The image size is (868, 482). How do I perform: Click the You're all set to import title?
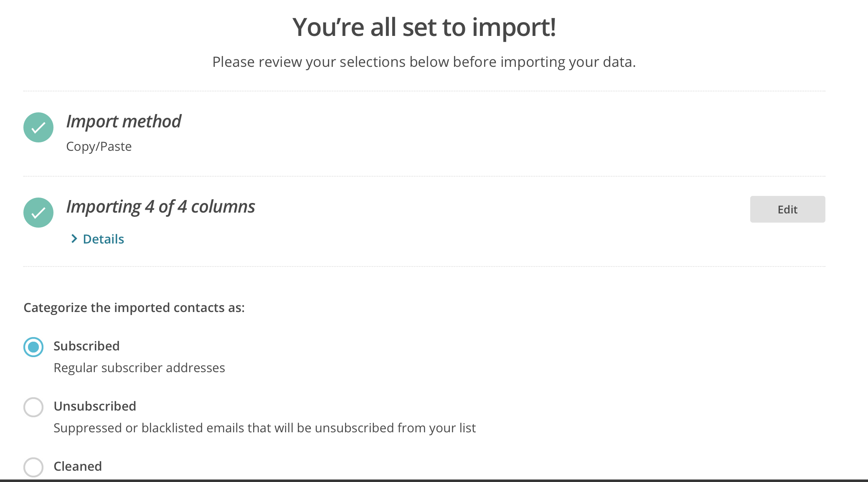[x=424, y=27]
